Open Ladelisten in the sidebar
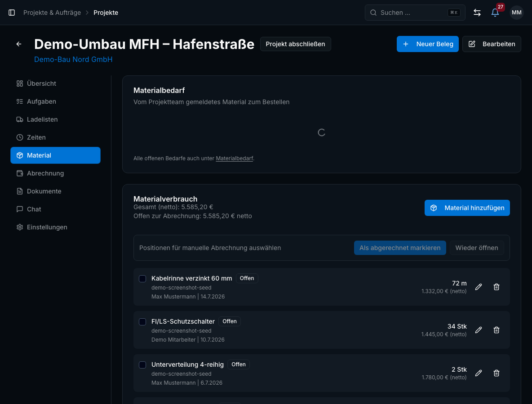 click(x=55, y=119)
